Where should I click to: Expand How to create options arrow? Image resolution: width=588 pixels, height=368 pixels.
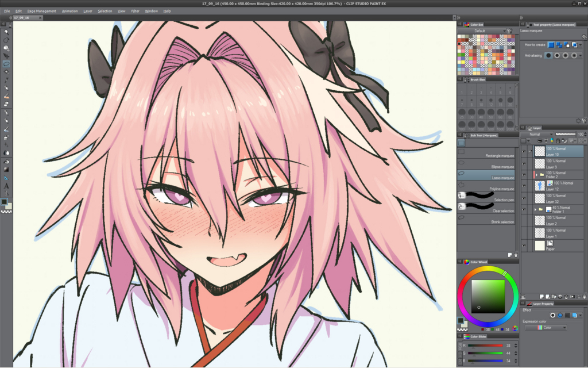pyautogui.click(x=581, y=45)
